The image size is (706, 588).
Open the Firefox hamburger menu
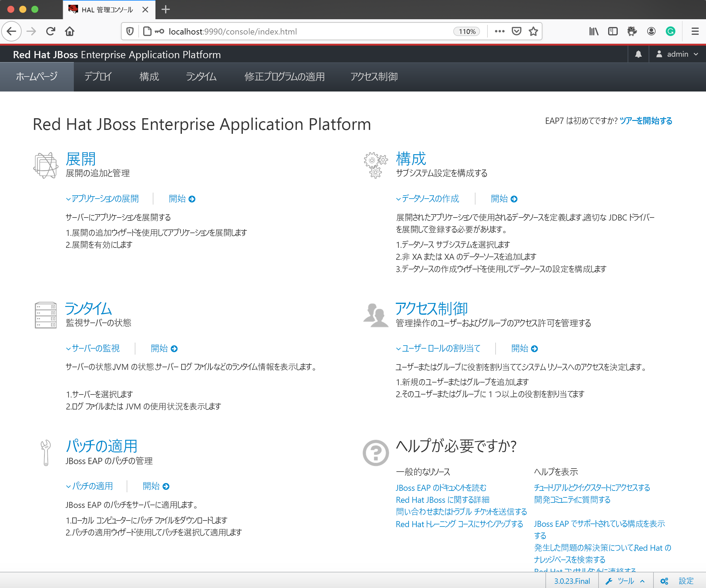[695, 31]
